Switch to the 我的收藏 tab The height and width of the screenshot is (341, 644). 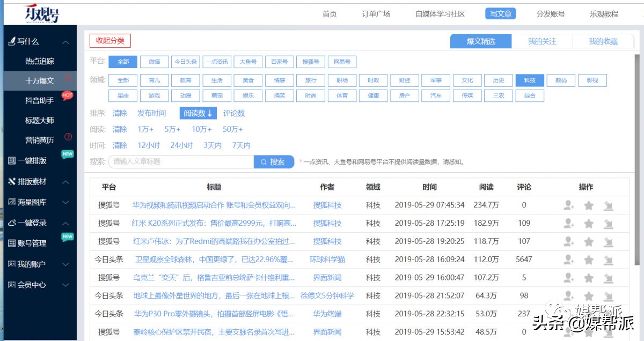[x=603, y=41]
